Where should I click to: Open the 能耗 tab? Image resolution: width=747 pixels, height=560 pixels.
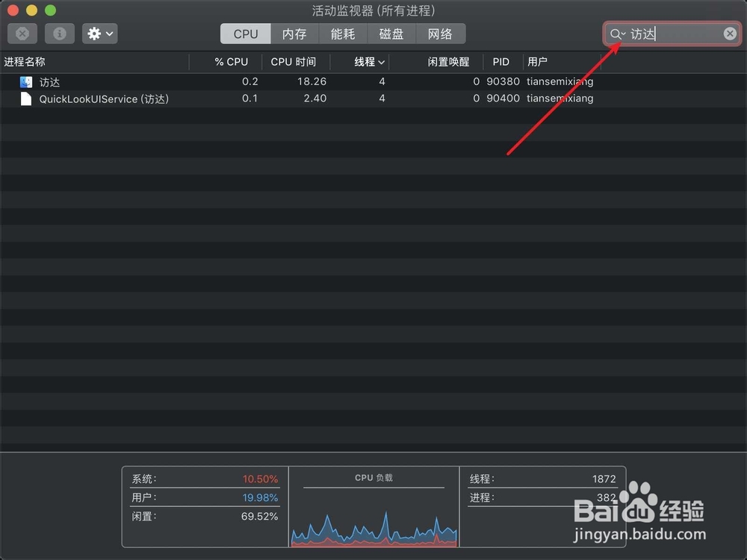click(x=342, y=33)
